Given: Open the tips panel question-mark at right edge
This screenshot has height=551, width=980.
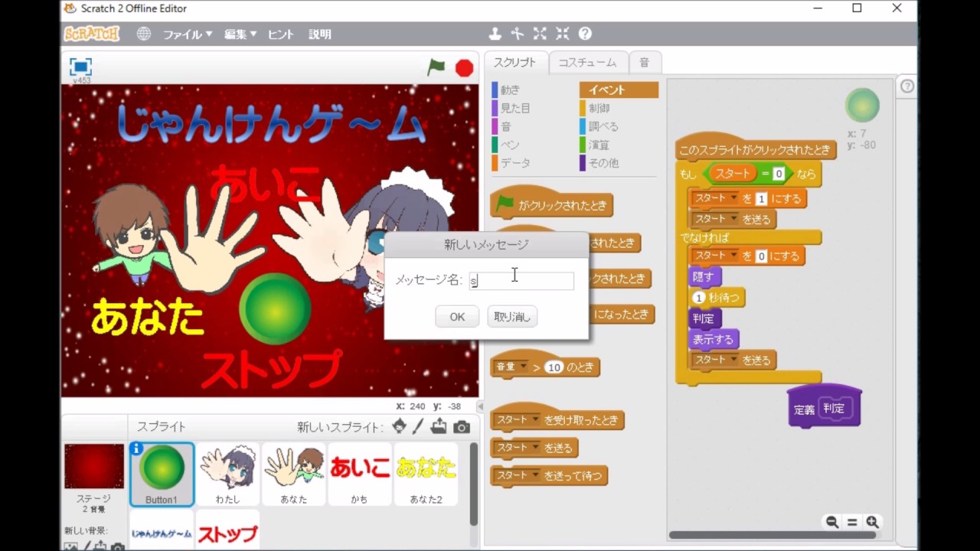Looking at the screenshot, I should tap(906, 86).
